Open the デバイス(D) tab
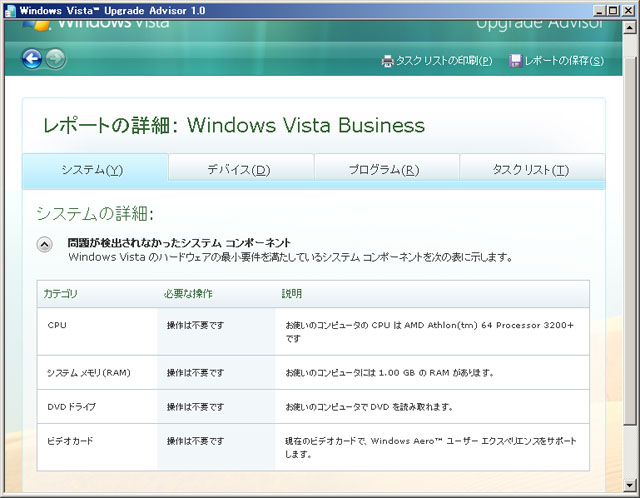Screen dimensions: 640x498 (241, 167)
